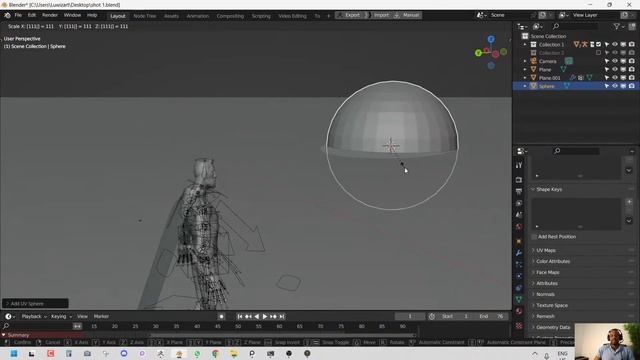Enable the Collection 2 checkbox

pos(598,53)
